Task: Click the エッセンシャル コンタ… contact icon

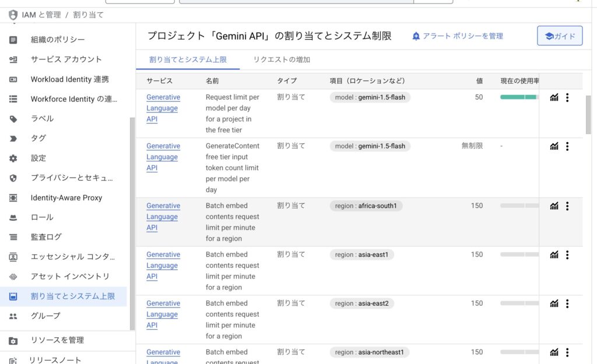Action: point(13,257)
